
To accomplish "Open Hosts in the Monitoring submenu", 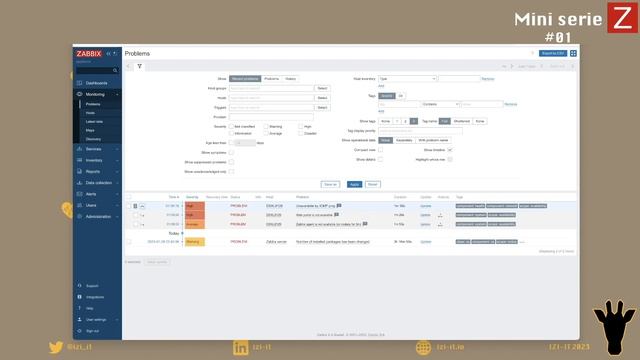I will [x=90, y=113].
